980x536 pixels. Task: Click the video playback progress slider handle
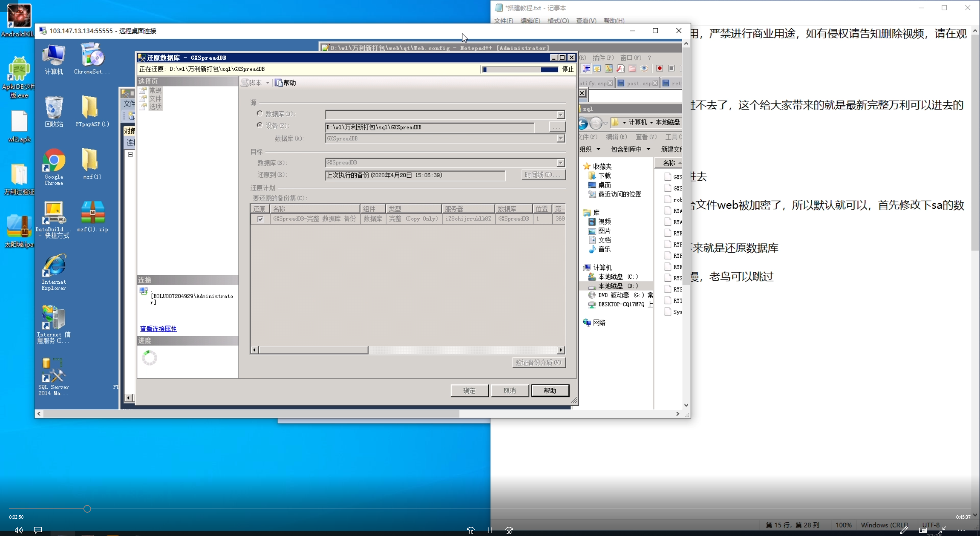click(87, 509)
